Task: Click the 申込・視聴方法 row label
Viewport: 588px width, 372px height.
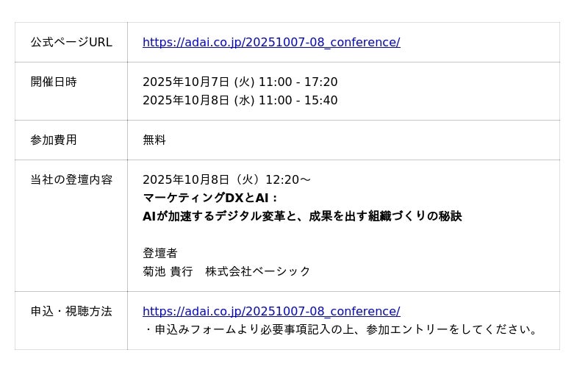Action: coord(71,312)
